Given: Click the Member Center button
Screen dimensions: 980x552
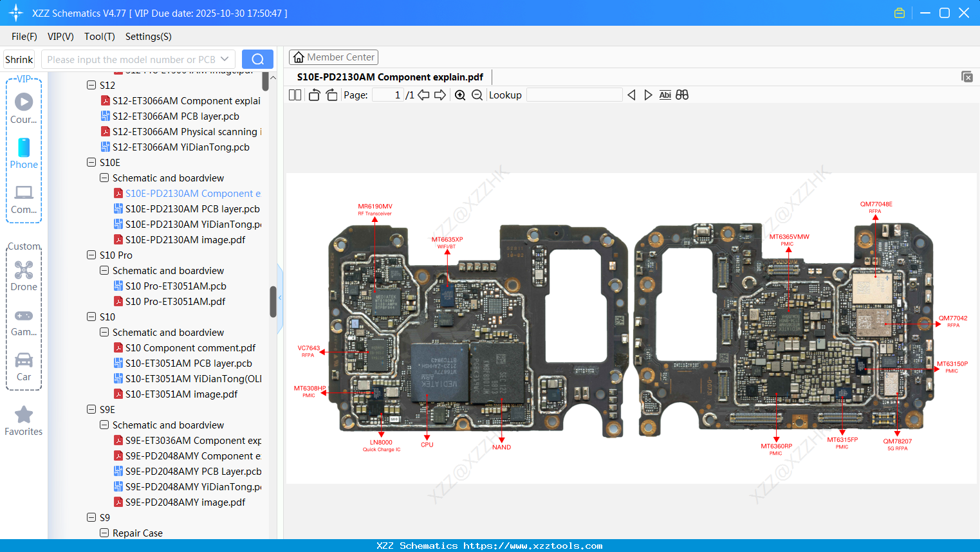Looking at the screenshot, I should tap(333, 57).
